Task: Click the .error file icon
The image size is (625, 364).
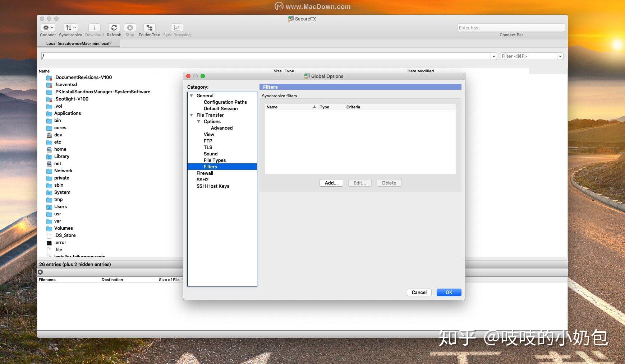Action: pyautogui.click(x=49, y=243)
